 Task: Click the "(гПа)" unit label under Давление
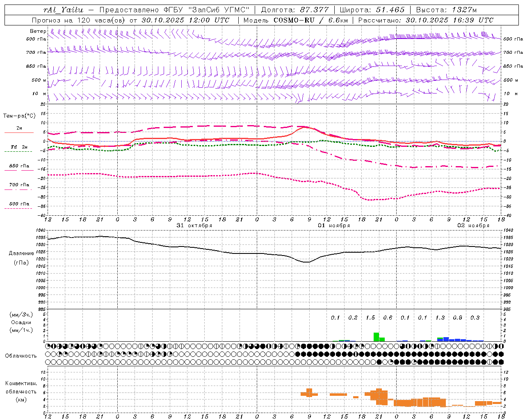(x=21, y=263)
